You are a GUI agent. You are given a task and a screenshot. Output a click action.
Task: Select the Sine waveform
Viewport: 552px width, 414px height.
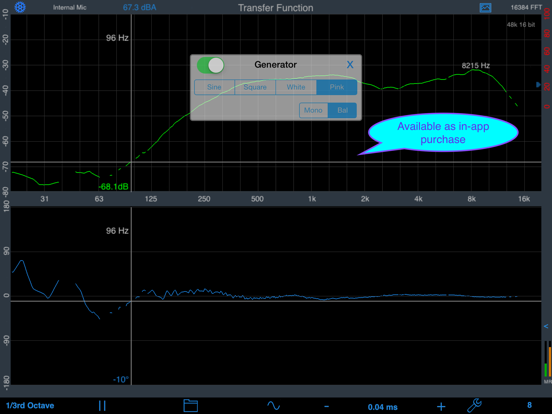[x=214, y=87]
